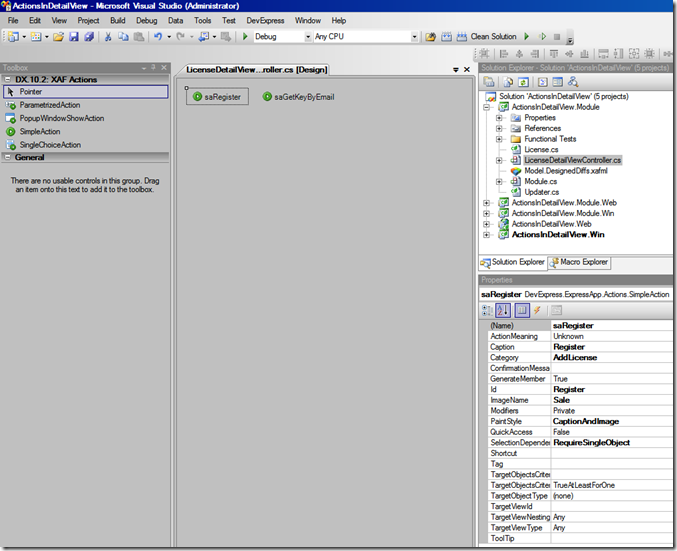This screenshot has height=551, width=677.
Task: Select the LicenseDetailViewController.cs [Design] tab
Action: (x=256, y=70)
